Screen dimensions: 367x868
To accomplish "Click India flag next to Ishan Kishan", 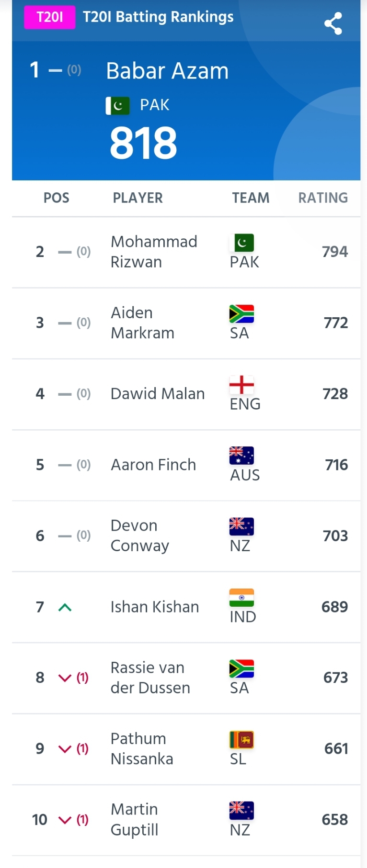I will [x=241, y=598].
